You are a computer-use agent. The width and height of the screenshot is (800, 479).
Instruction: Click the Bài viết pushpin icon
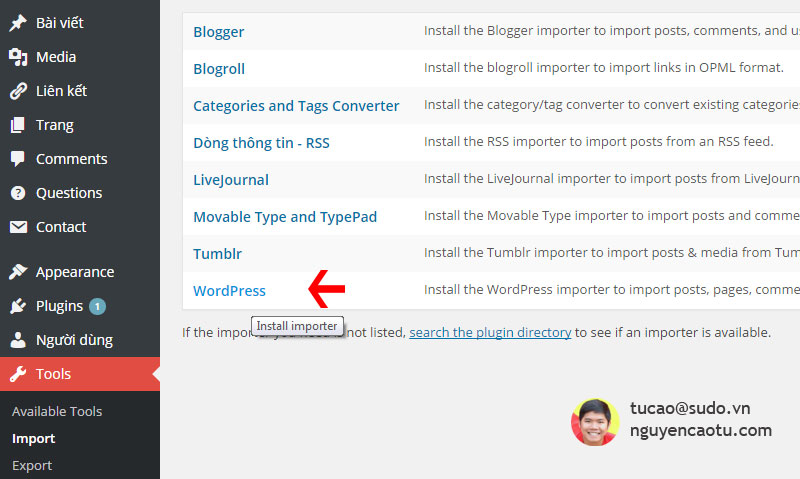coord(18,23)
